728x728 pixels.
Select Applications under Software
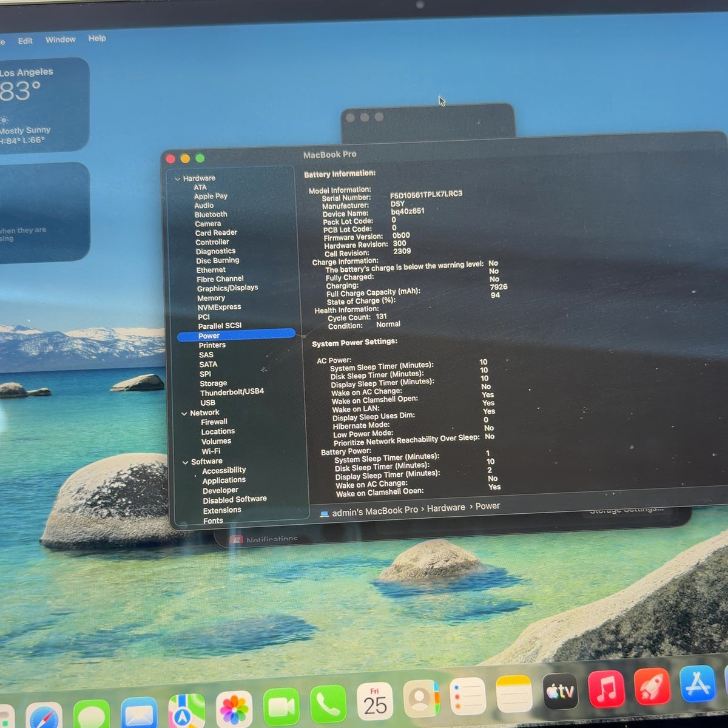click(224, 480)
